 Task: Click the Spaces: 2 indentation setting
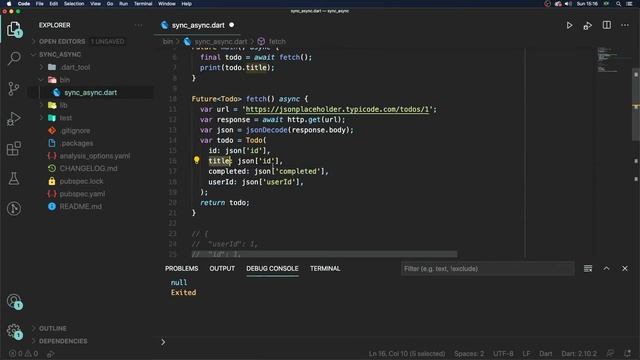[x=469, y=354]
